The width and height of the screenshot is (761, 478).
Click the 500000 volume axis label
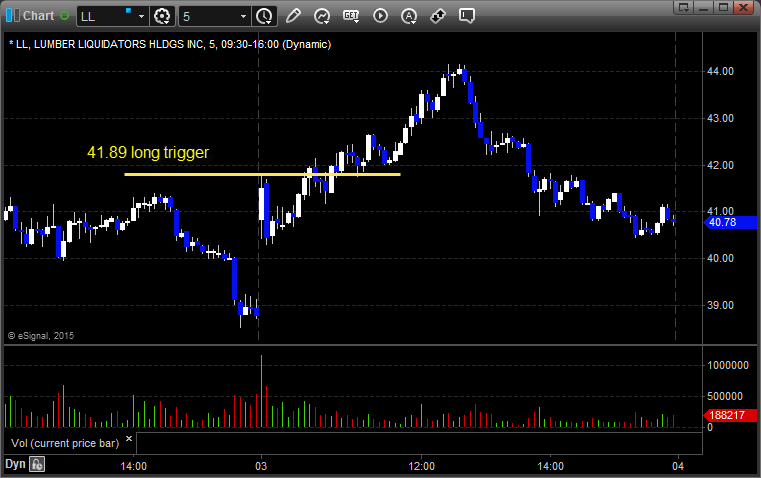click(725, 396)
